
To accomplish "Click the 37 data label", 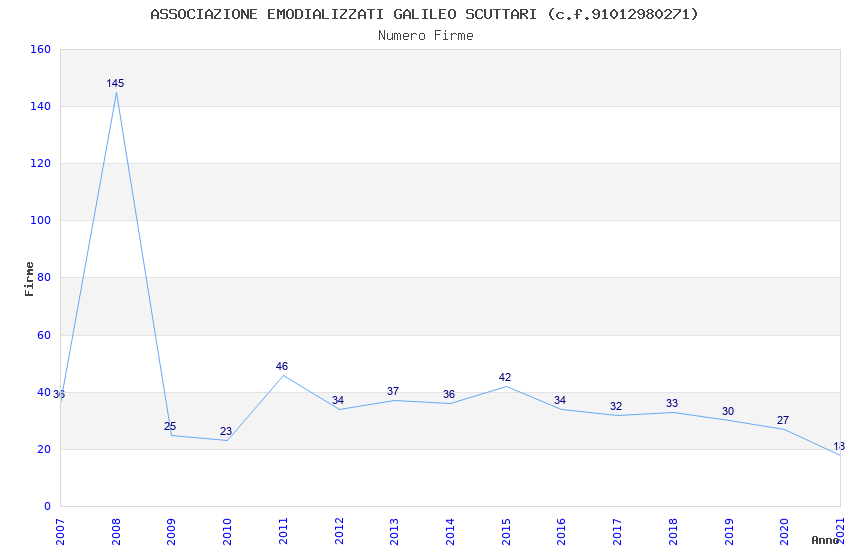I will pyautogui.click(x=393, y=391).
